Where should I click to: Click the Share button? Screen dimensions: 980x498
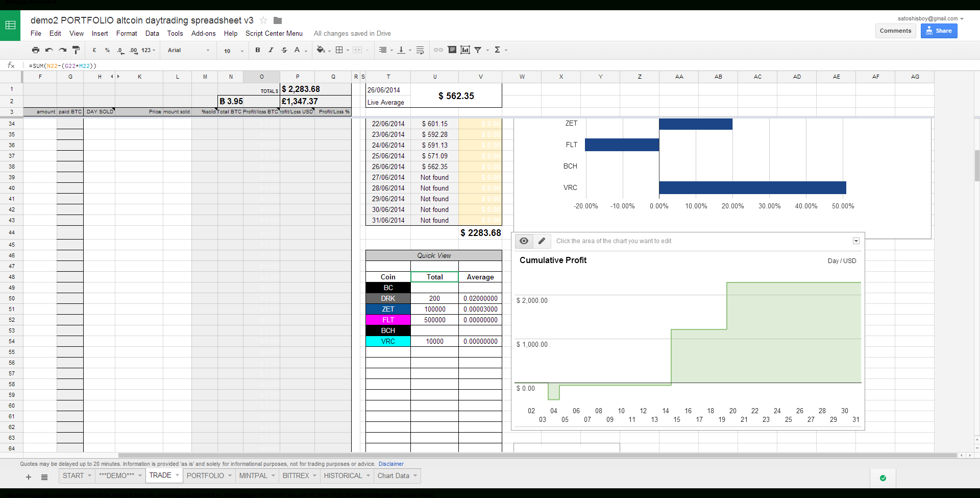(938, 31)
